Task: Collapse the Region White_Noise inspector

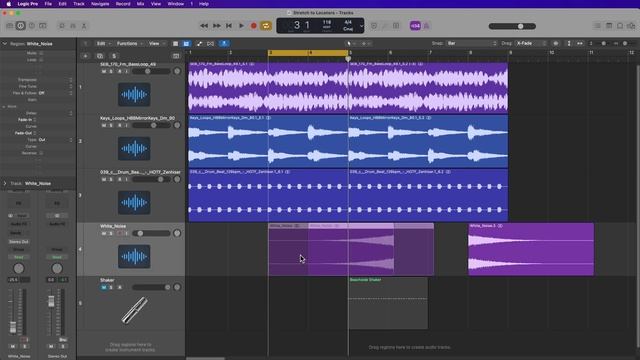Action: (x=4, y=44)
